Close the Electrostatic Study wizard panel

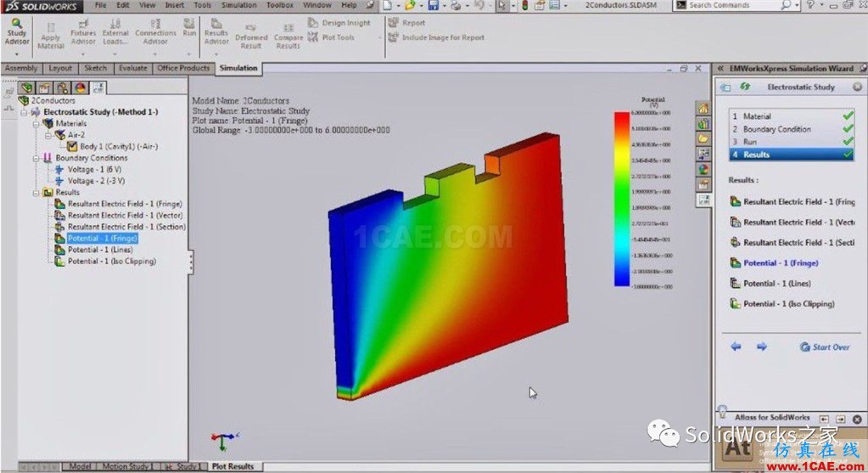point(858,87)
